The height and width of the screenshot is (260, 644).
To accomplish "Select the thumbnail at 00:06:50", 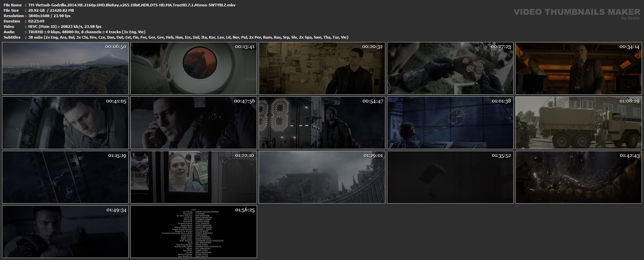I will pos(66,69).
